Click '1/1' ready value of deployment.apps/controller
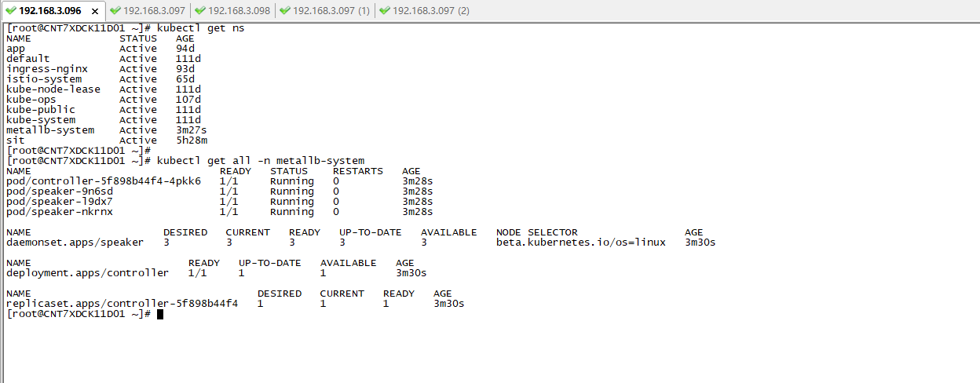The width and height of the screenshot is (980, 383). click(198, 273)
